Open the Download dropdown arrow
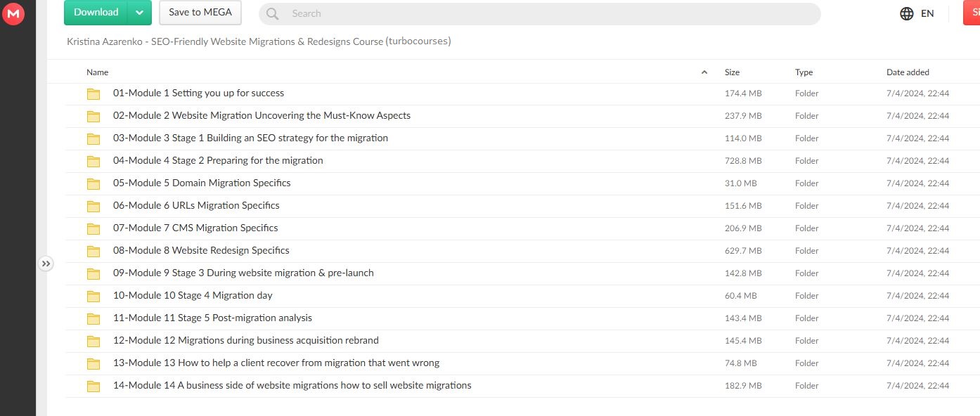Viewport: 980px width, 416px height. (140, 13)
